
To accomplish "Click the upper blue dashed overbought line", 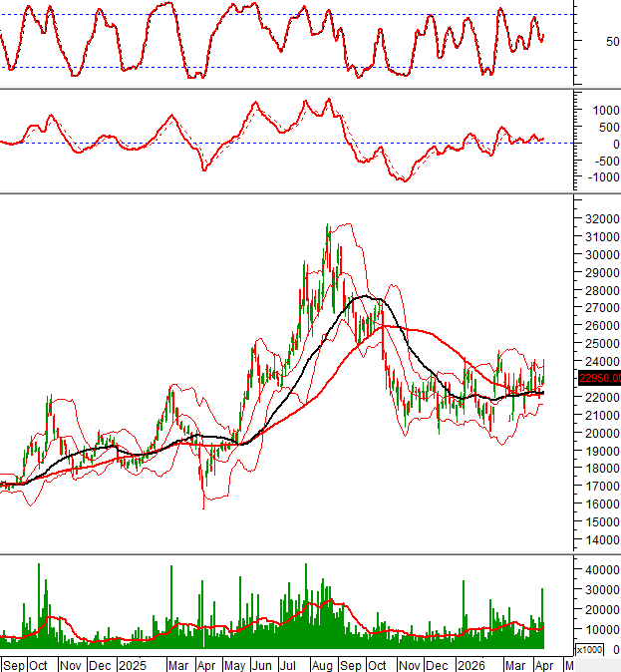I will click(x=299, y=14).
